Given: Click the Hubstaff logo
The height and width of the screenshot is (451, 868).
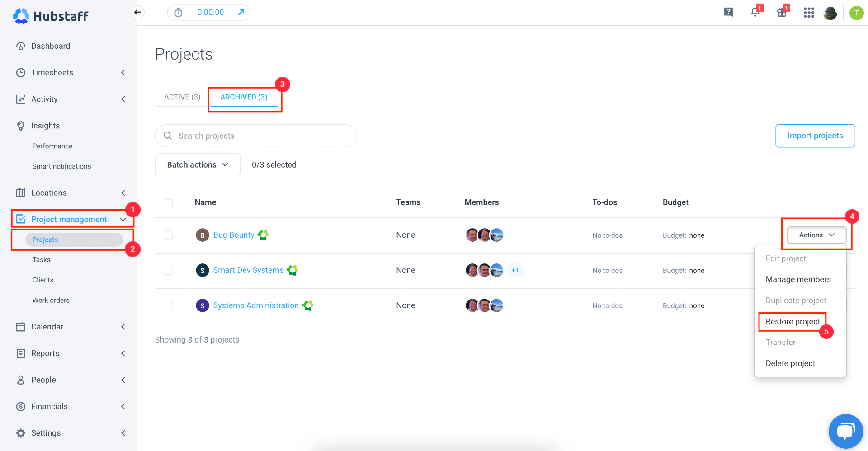Looking at the screenshot, I should coord(51,16).
